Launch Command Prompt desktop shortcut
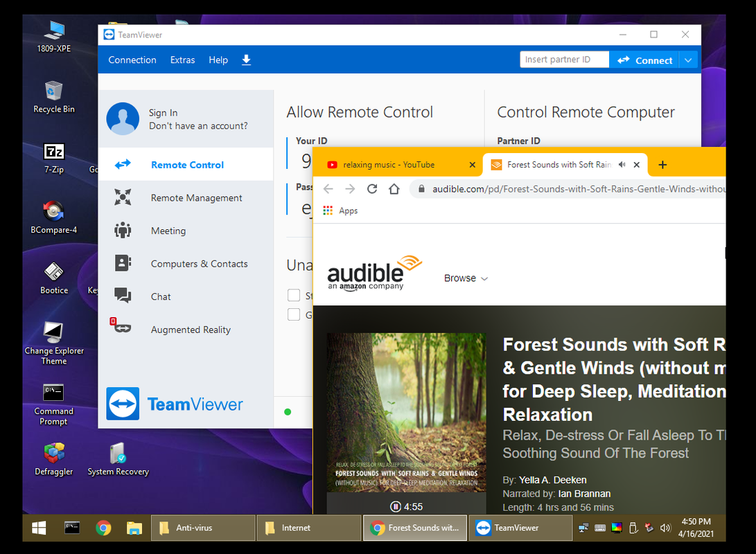Viewport: 756px width, 554px height. click(54, 404)
